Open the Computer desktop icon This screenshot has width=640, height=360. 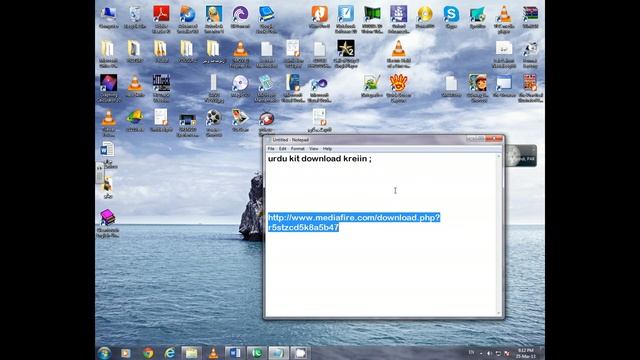[109, 17]
